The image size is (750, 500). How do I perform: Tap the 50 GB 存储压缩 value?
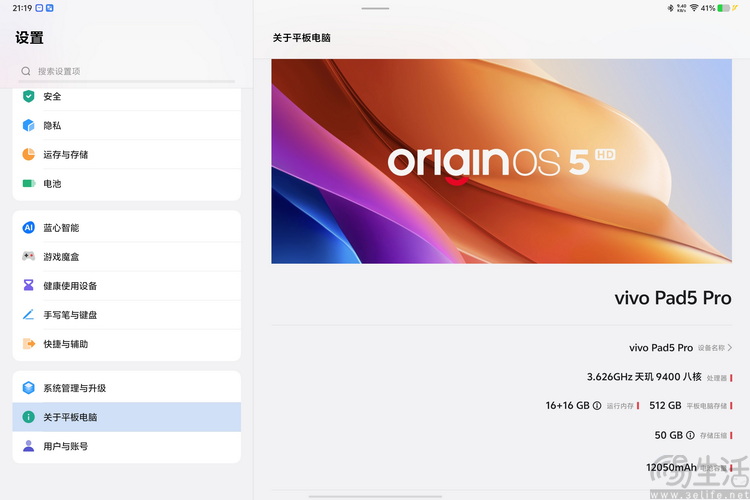669,435
